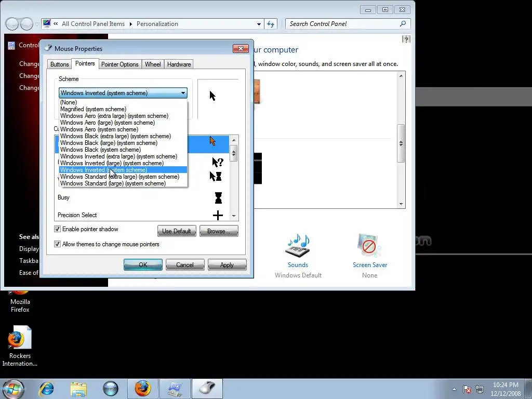Viewport: 532px width, 399px height.
Task: Click Cancel in Mouse Properties
Action: [185, 264]
